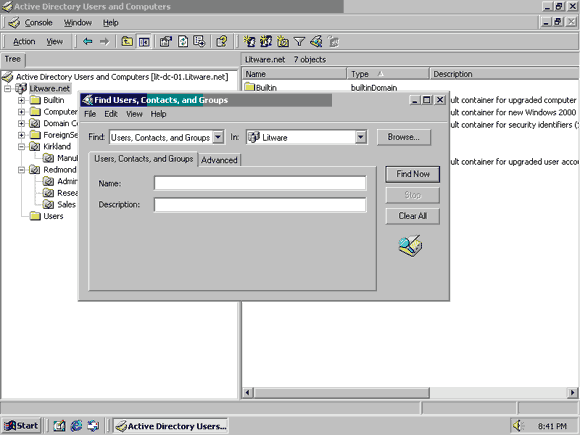Click the Find dialog title bar icon
This screenshot has width=580, height=435.
pyautogui.click(x=87, y=100)
